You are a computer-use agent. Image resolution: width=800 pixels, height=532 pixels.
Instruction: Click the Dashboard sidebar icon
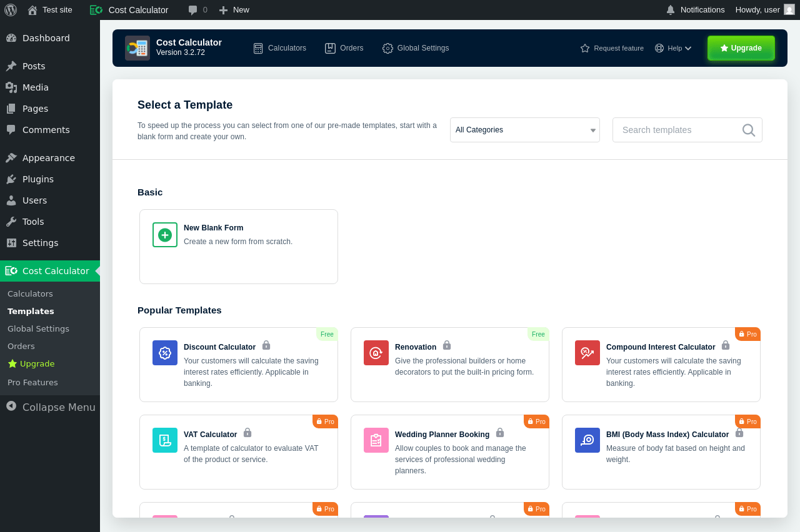click(11, 38)
